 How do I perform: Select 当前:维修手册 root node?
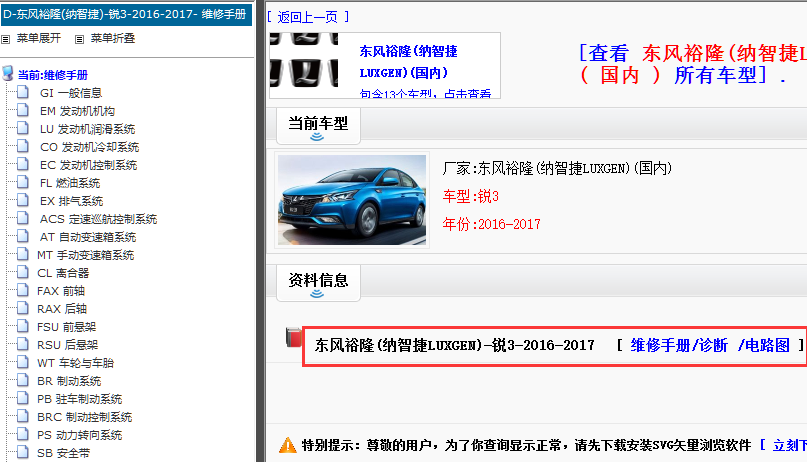(x=52, y=75)
